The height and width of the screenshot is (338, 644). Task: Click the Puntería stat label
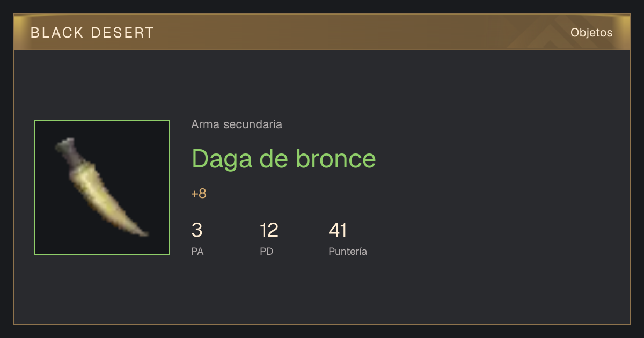tap(348, 251)
